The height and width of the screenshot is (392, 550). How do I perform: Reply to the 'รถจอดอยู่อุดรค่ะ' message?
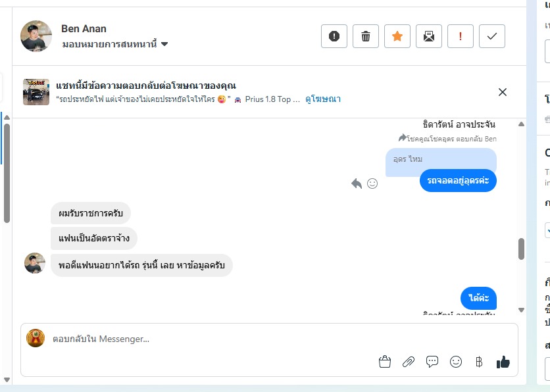[x=357, y=184]
